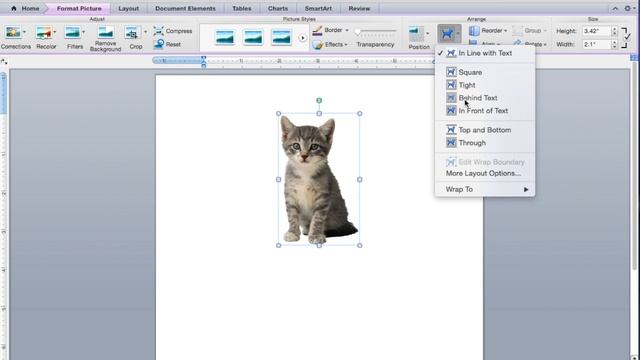Image resolution: width=640 pixels, height=360 pixels.
Task: Click the Recolor icon
Action: point(43,32)
